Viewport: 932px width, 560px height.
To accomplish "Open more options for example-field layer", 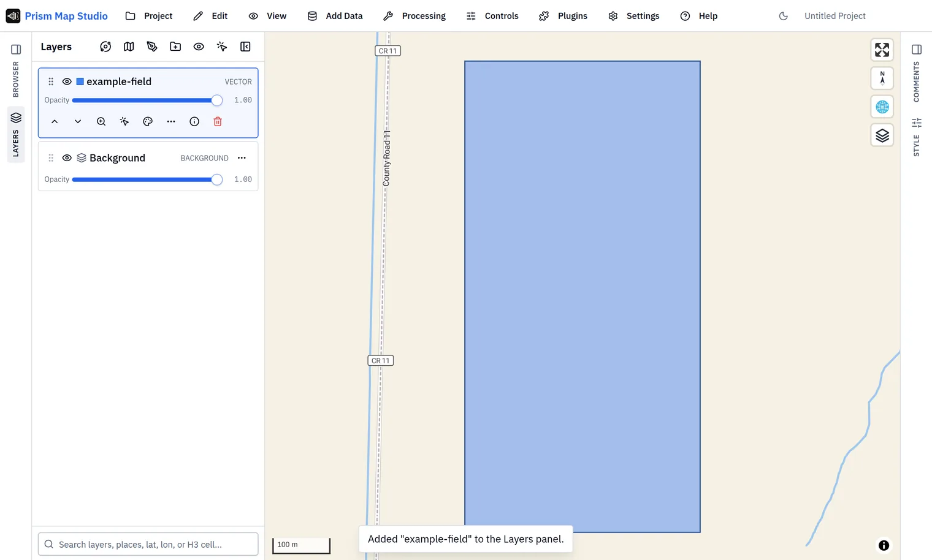I will tap(171, 122).
